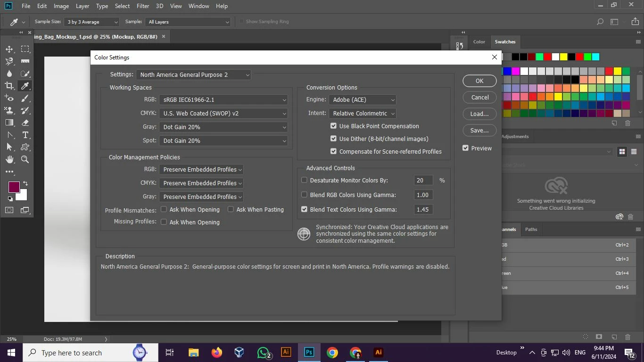Select the Path Selection arrow tool

tap(9, 147)
